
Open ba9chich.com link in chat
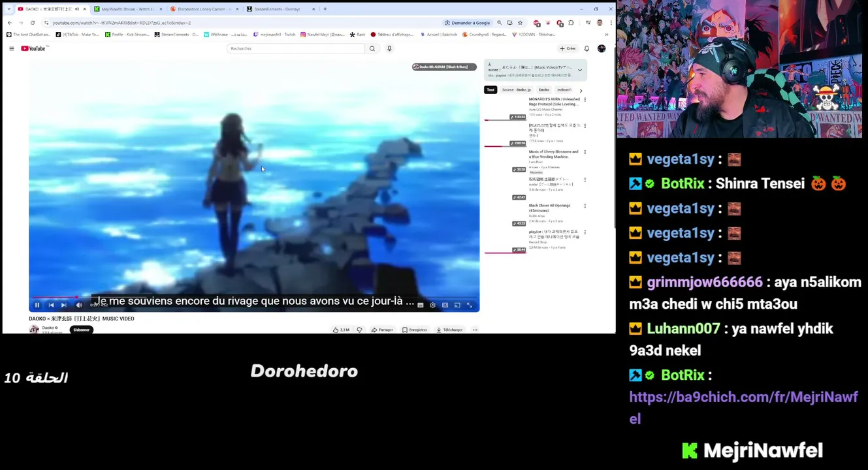click(x=743, y=407)
